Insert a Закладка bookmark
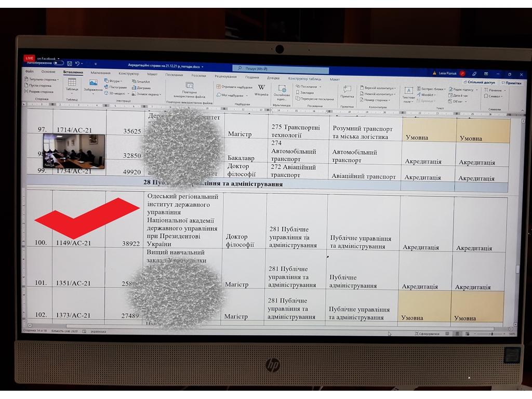 coord(304,92)
